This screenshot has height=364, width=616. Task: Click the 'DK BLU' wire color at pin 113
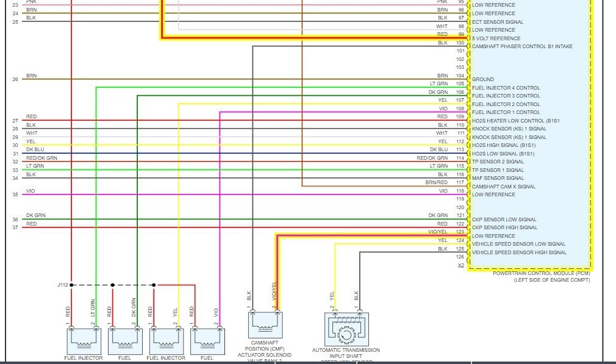pos(439,149)
